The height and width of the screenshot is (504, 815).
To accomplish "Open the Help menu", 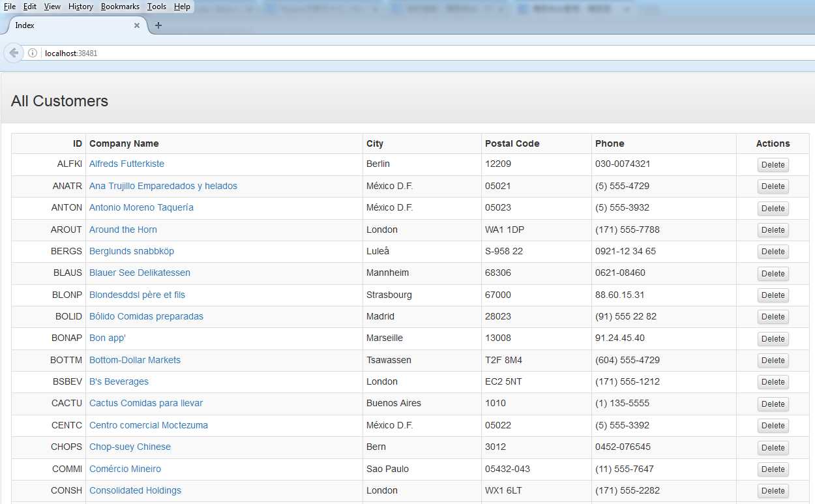I will point(182,7).
